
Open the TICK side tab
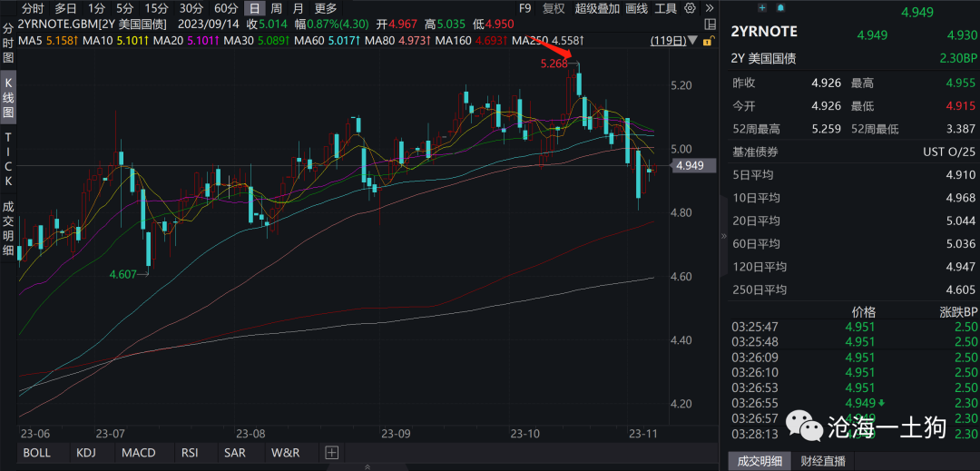8,159
